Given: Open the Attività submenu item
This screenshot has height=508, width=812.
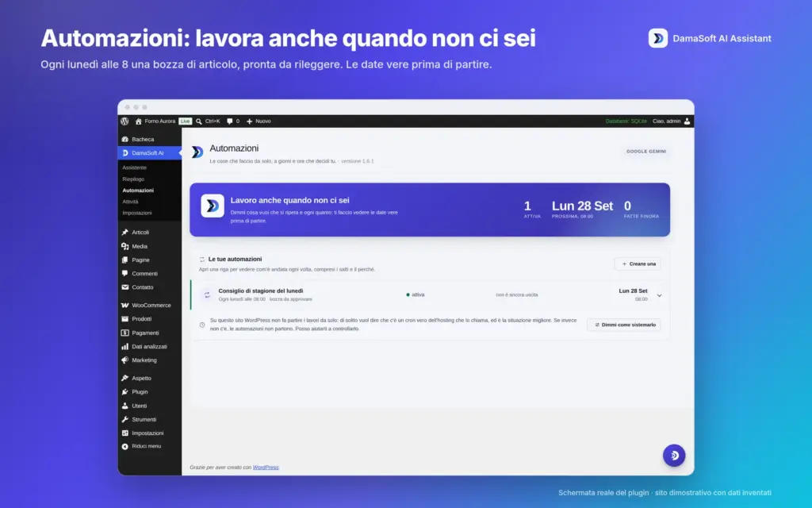Looking at the screenshot, I should (131, 202).
